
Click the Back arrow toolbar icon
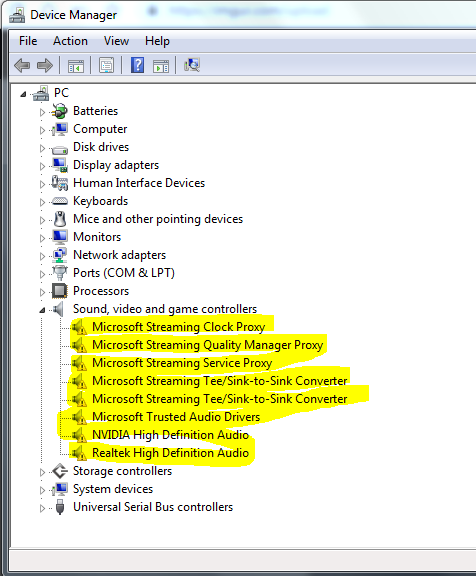click(x=22, y=66)
